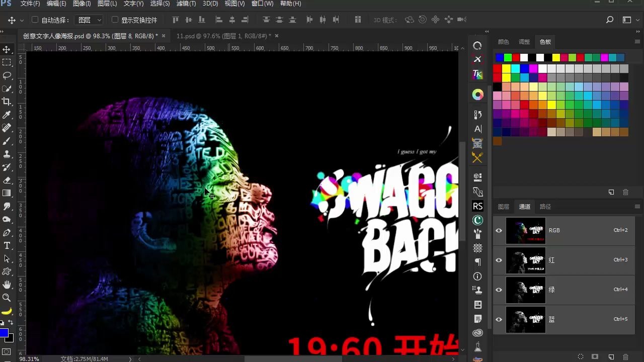Viewport: 644px width, 362px height.
Task: Select the Rectangular Marquee tool
Action: [7, 62]
